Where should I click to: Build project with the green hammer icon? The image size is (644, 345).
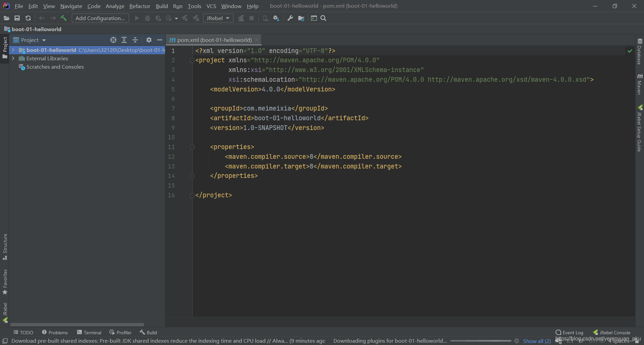[64, 18]
